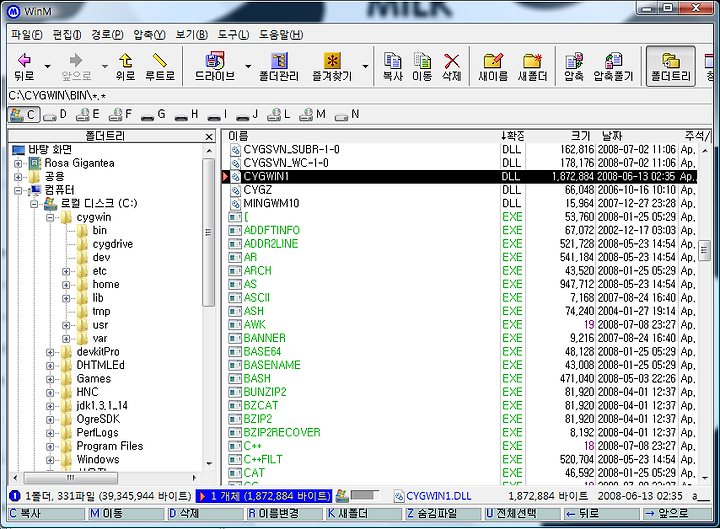
Task: Extract archive with 압축풀기 icon
Action: [x=613, y=67]
